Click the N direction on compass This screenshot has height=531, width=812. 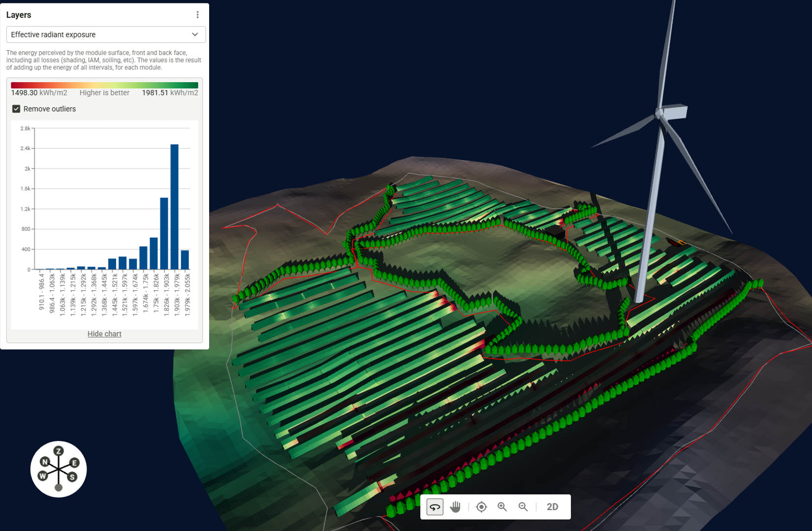(x=45, y=462)
